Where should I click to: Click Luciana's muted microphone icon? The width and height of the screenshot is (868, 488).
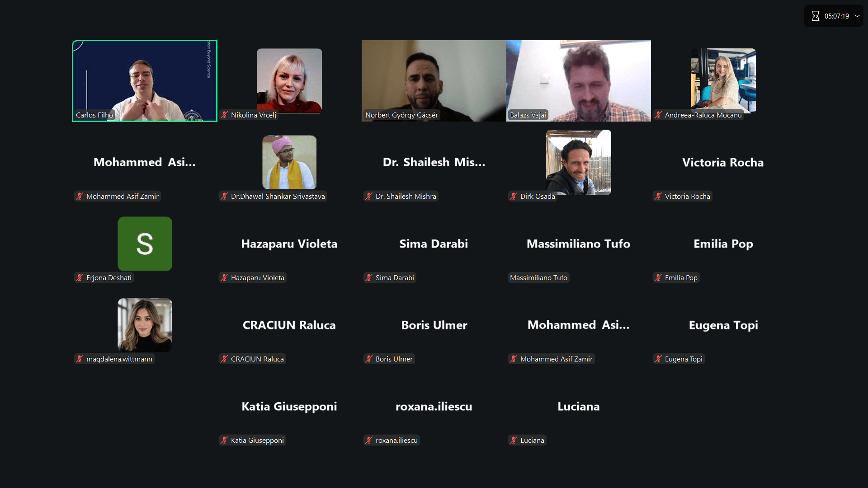[x=514, y=441]
